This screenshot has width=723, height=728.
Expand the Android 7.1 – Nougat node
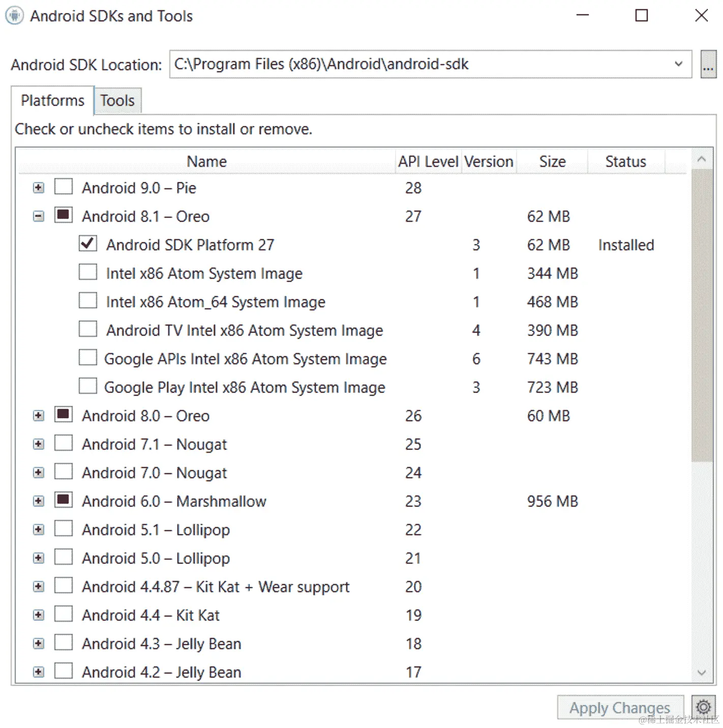39,444
